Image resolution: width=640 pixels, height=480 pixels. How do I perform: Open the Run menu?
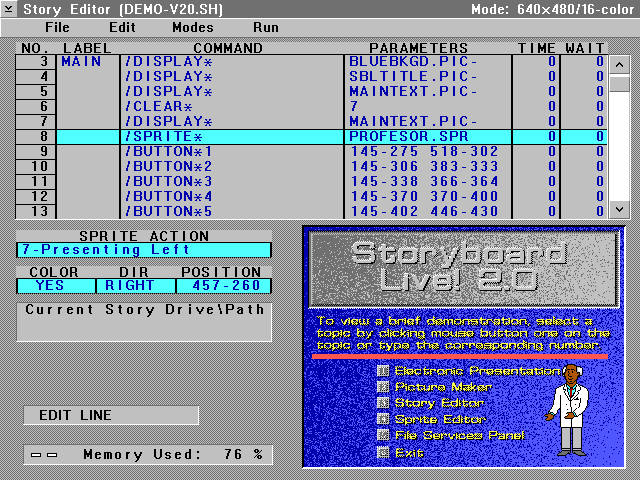[x=266, y=27]
